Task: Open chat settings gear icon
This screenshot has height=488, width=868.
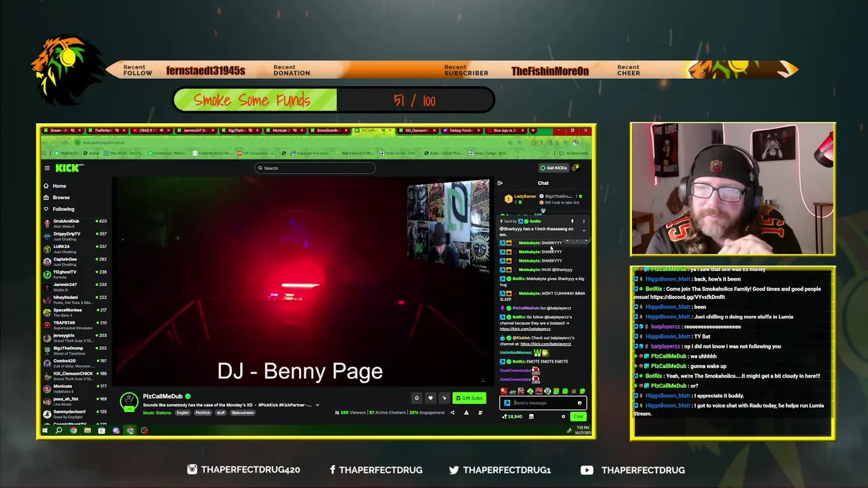Action: pos(563,416)
